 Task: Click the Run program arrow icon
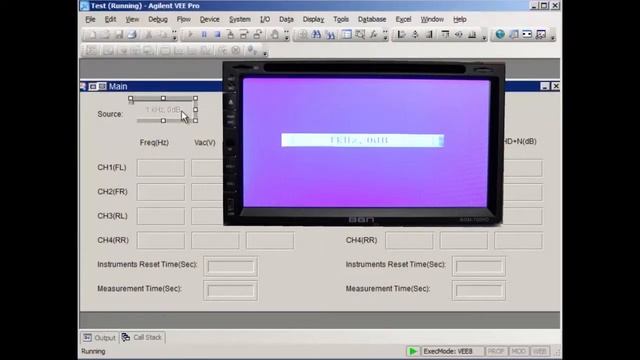(x=190, y=35)
